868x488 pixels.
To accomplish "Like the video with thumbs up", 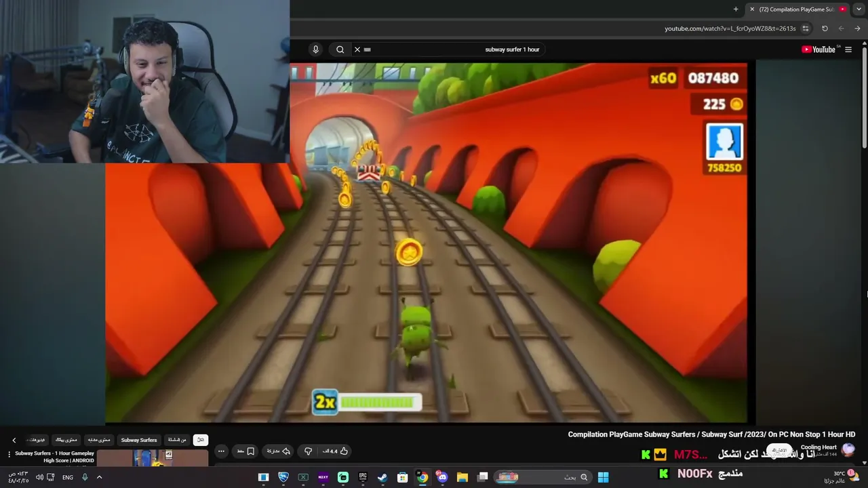I will (335, 451).
